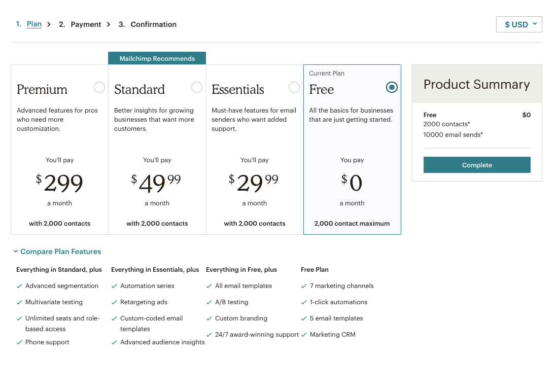Click '10000 email sends*' in summary
This screenshot has width=558, height=392.
click(x=453, y=135)
